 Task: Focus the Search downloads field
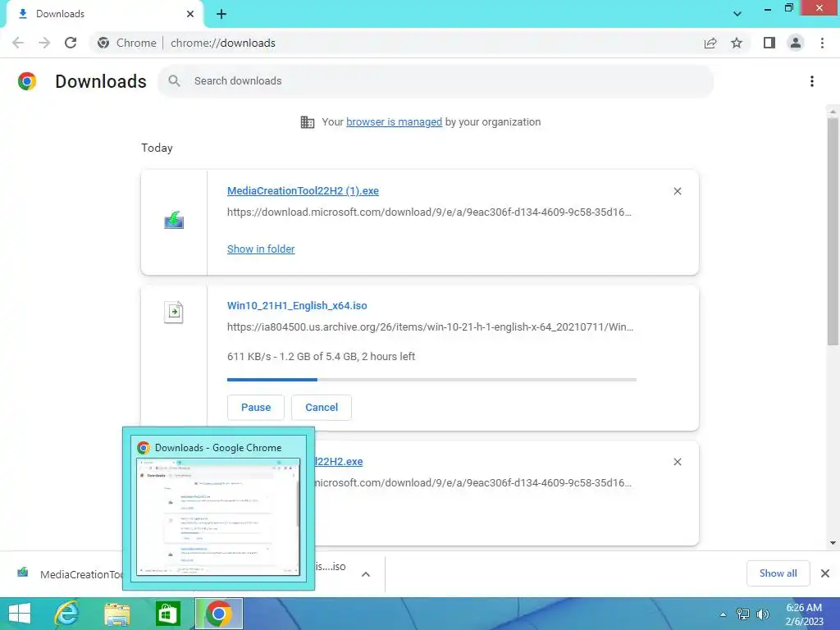[436, 81]
